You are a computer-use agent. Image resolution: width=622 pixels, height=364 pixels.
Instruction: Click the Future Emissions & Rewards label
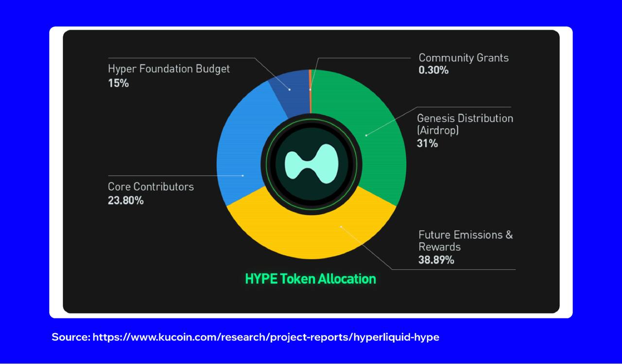pyautogui.click(x=465, y=241)
